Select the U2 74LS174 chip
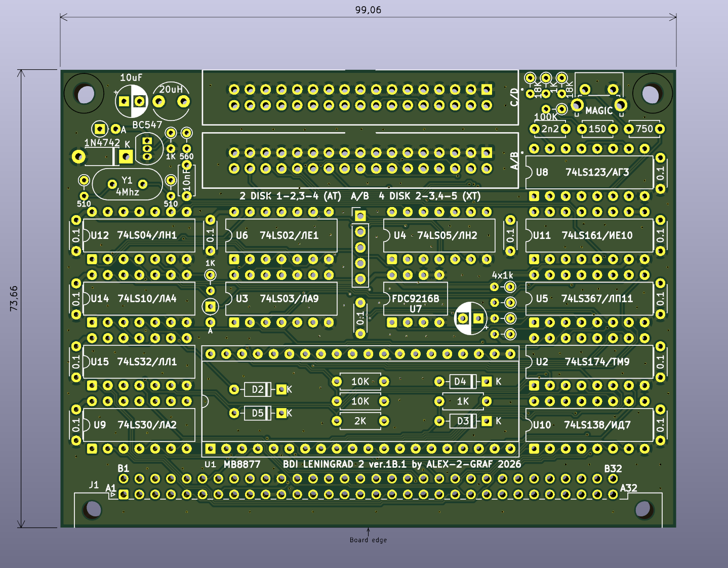728x568 pixels. [589, 362]
